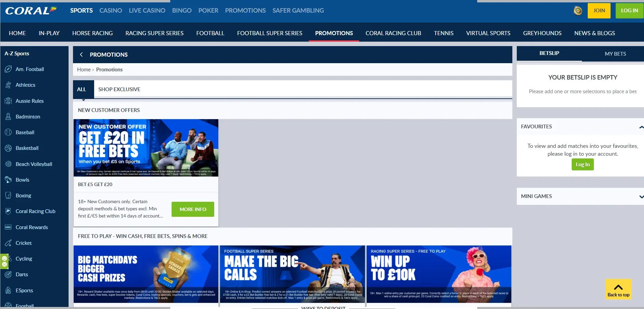Open VIRTUAL SPORTS nav item

pos(488,33)
